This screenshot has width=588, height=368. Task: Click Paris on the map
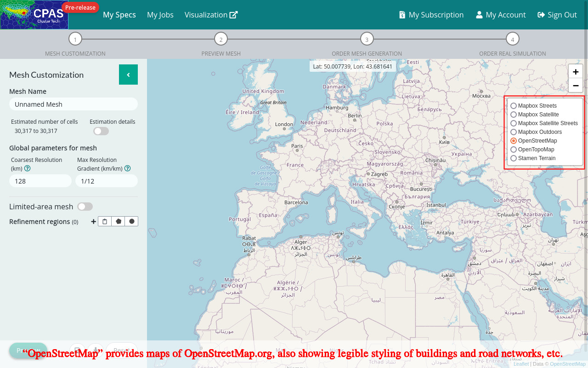(297, 146)
